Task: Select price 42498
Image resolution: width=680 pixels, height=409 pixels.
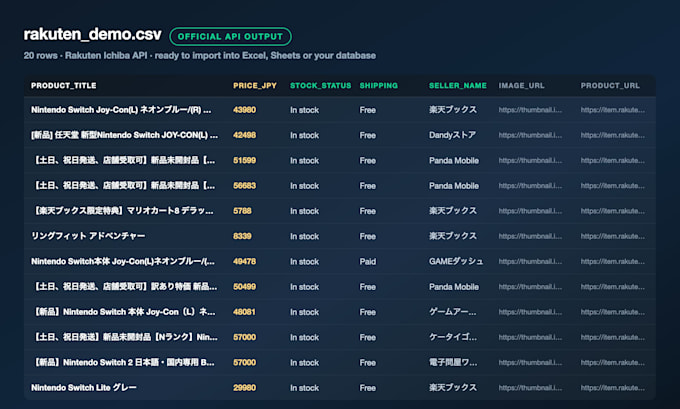Action: 244,135
